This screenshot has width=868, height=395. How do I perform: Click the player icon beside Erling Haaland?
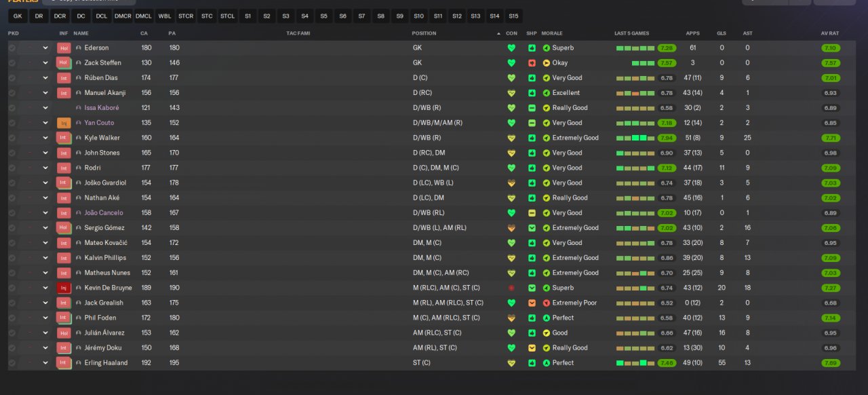pyautogui.click(x=79, y=362)
